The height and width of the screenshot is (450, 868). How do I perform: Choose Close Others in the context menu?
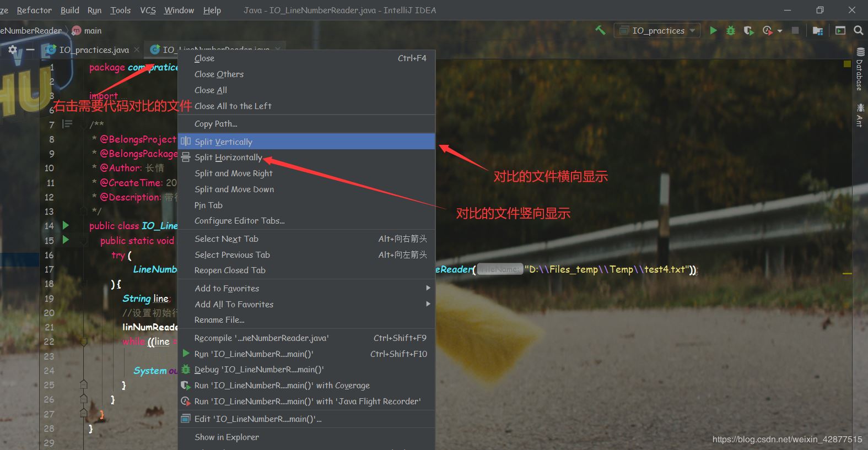[306, 74]
